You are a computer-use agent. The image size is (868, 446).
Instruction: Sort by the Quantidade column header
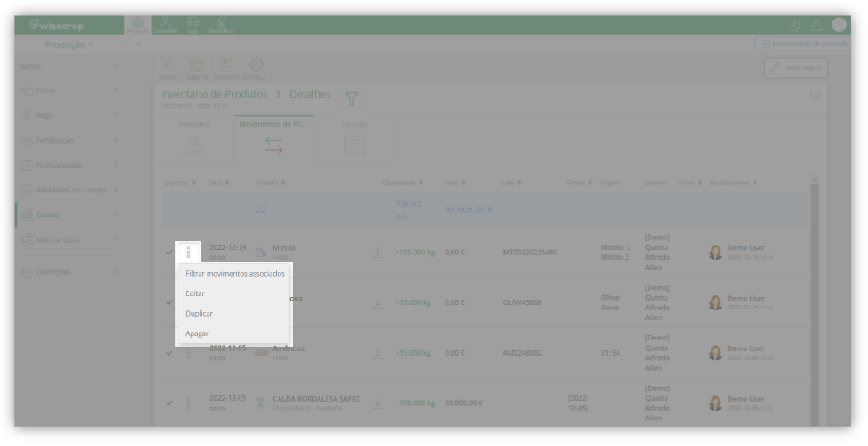point(402,183)
